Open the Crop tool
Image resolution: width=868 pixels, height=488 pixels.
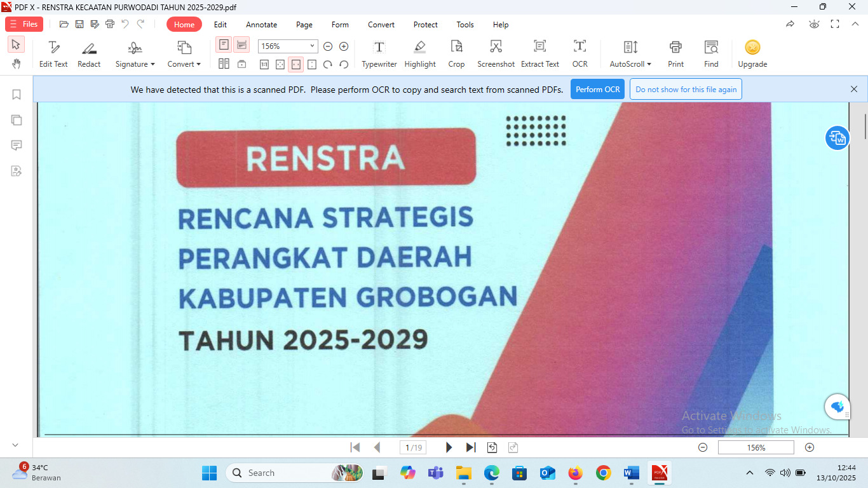tap(456, 53)
